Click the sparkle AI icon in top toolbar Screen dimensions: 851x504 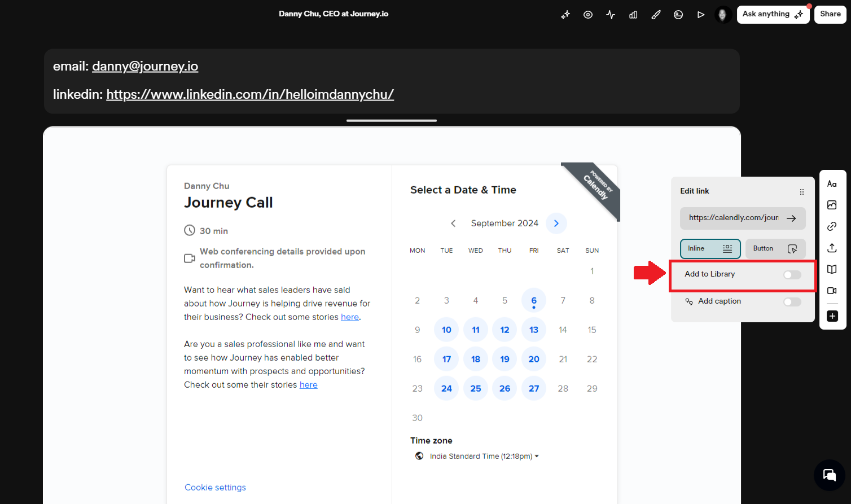565,15
